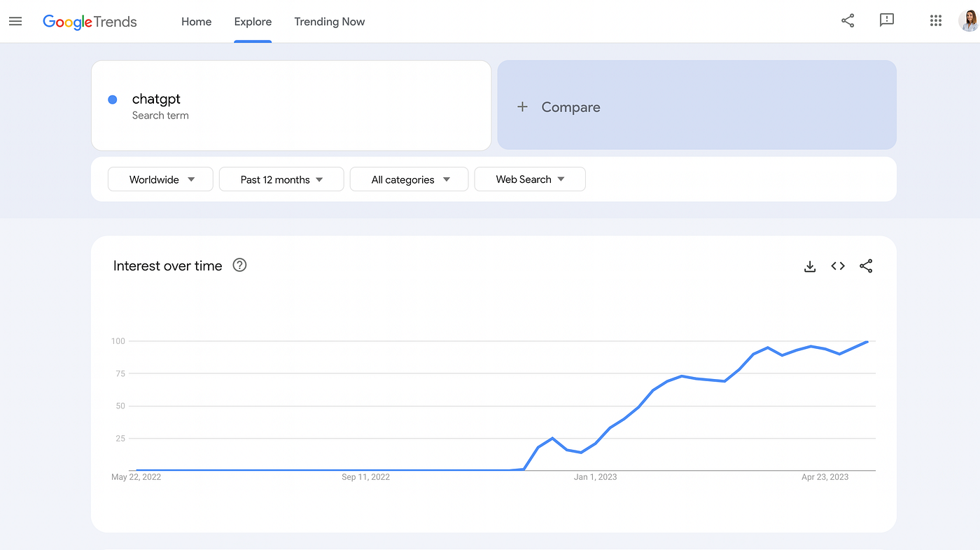The height and width of the screenshot is (550, 980).
Task: Click the Google Trends logo
Action: coord(90,22)
